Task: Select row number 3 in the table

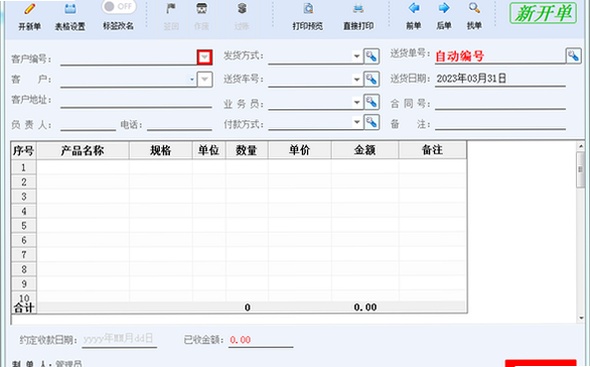Action: click(24, 196)
